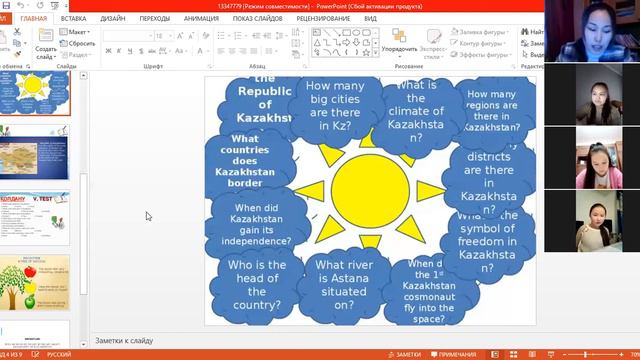The height and width of the screenshot is (360, 640).
Task: Click Найти find button
Action: click(x=532, y=32)
